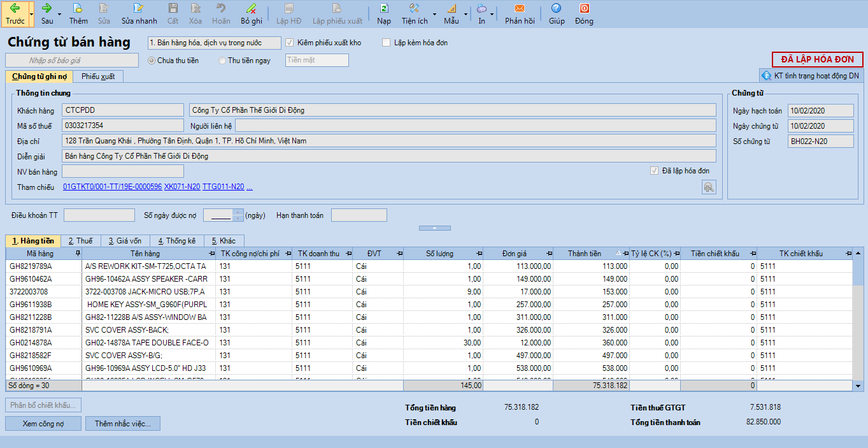Click the grid scrollbar down arrow
This screenshot has height=448, width=868.
tap(858, 386)
